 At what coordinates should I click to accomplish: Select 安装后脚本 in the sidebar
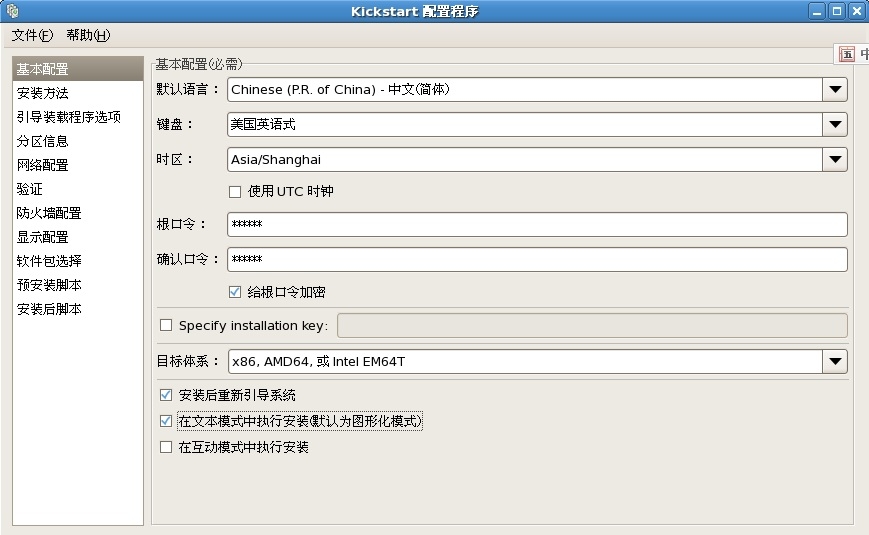[78, 309]
